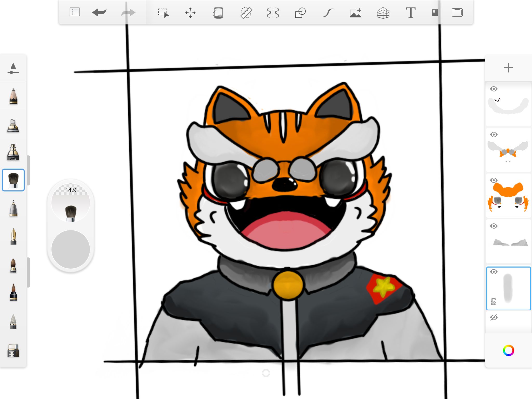Screen dimensions: 532x399
Task: Select the chisel marker brush
Action: click(x=13, y=126)
